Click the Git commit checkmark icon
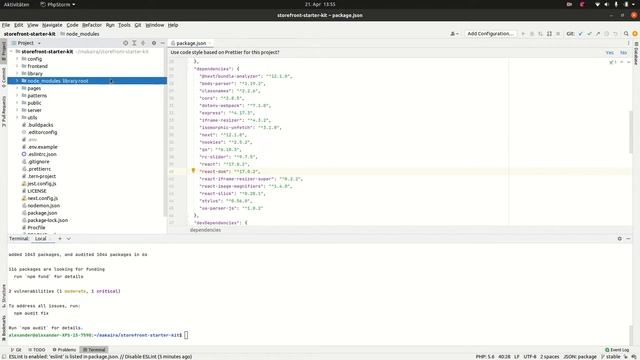 (589, 34)
